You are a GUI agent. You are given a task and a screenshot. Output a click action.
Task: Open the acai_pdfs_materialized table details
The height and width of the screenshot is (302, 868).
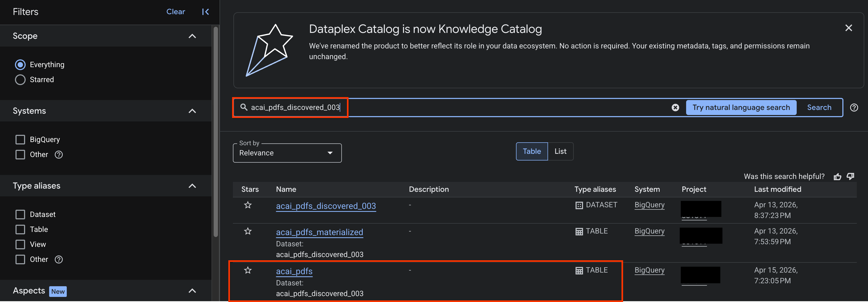tap(319, 232)
